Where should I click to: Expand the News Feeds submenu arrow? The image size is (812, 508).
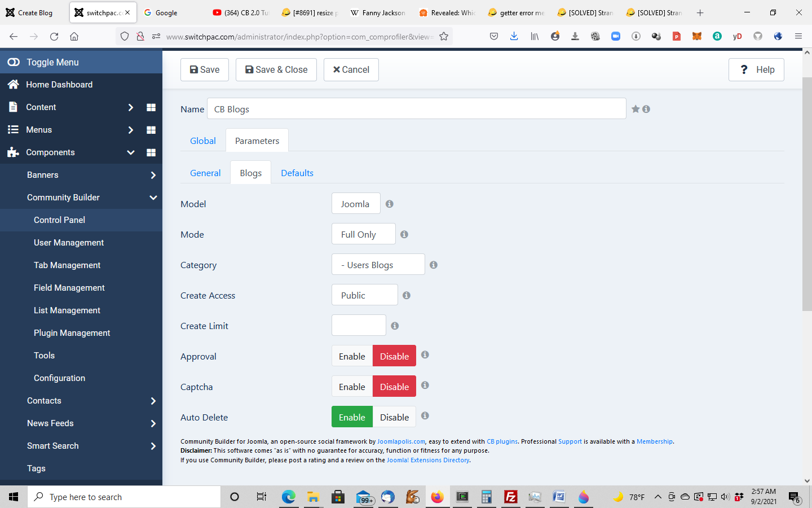point(153,423)
